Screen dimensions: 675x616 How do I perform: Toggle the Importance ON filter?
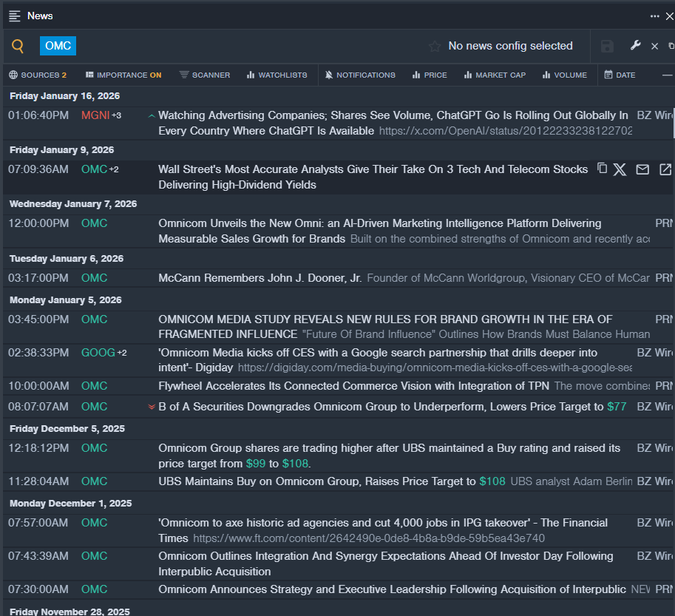tap(123, 75)
